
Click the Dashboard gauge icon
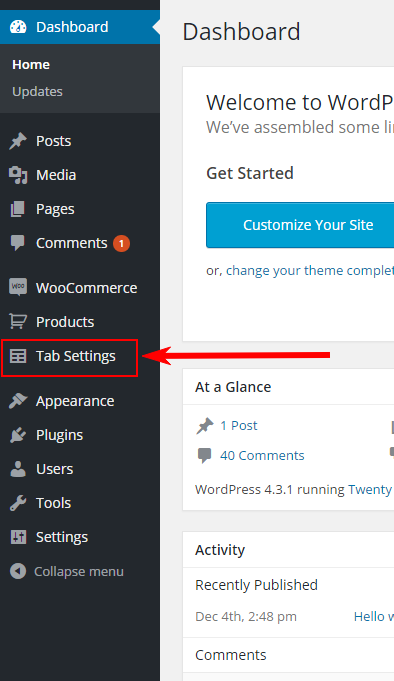point(18,27)
